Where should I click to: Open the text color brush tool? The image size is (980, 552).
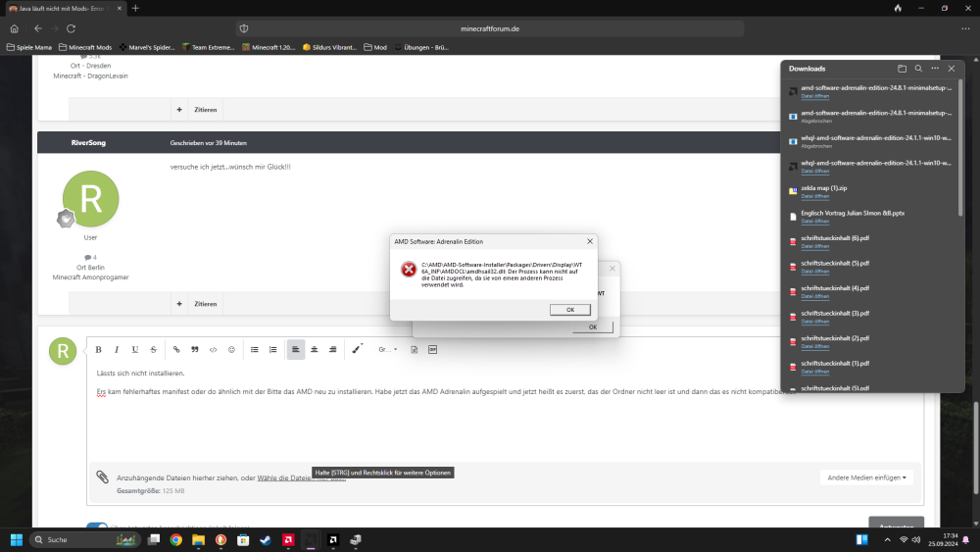pyautogui.click(x=357, y=349)
